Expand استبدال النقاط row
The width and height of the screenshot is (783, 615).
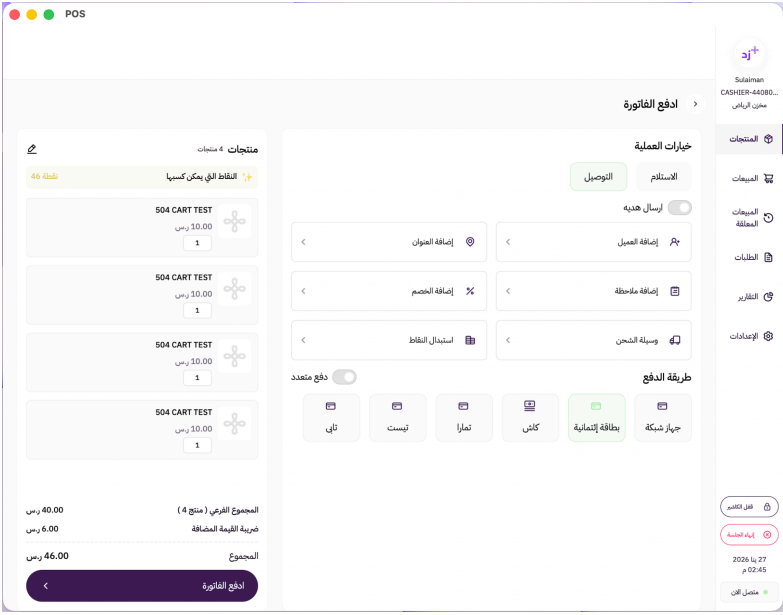coord(389,340)
